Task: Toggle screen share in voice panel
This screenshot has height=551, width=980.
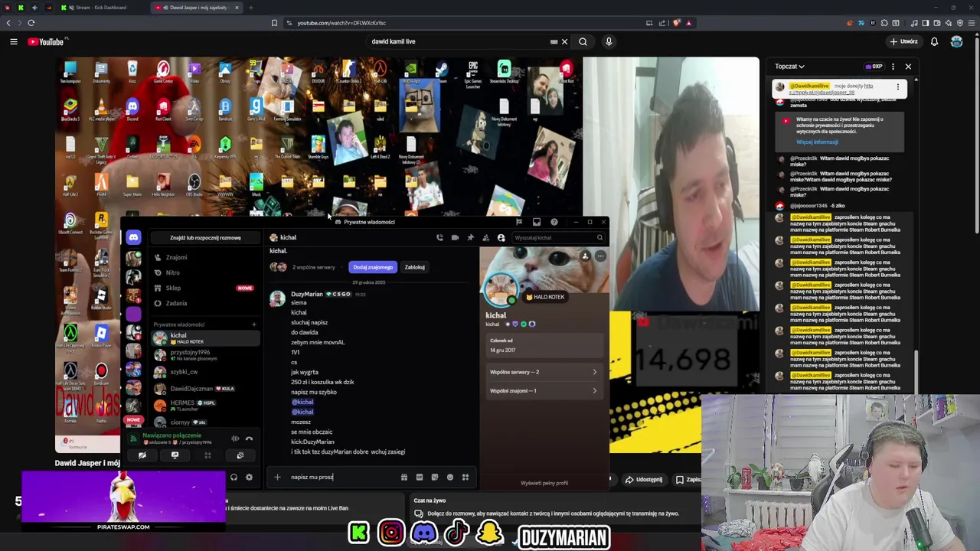Action: click(175, 455)
